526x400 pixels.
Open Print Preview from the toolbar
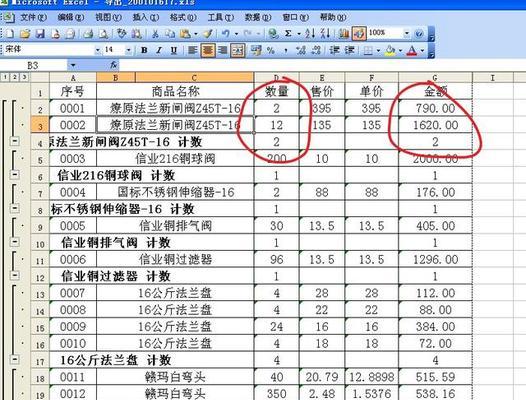[x=103, y=34]
